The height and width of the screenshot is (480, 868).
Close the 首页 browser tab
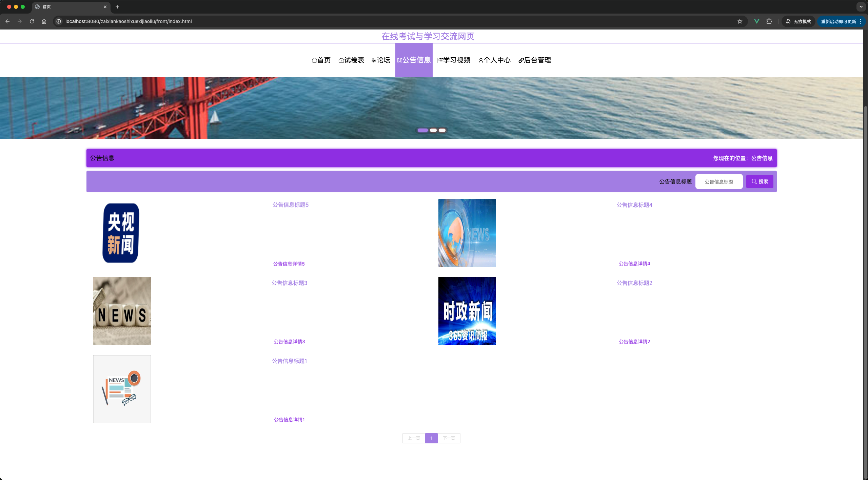[105, 7]
